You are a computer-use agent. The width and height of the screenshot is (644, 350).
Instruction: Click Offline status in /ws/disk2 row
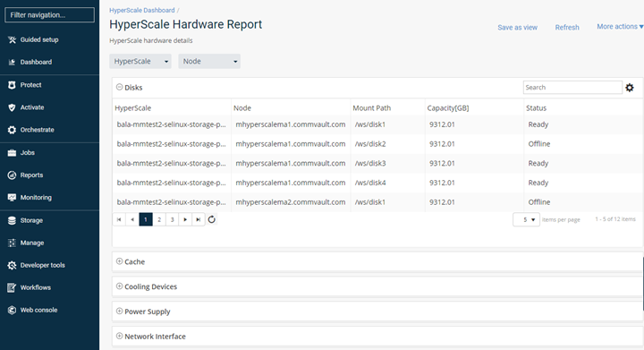coord(539,144)
